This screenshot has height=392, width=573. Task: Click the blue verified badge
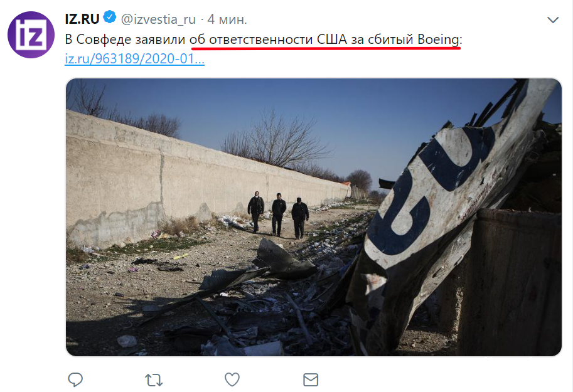[110, 17]
